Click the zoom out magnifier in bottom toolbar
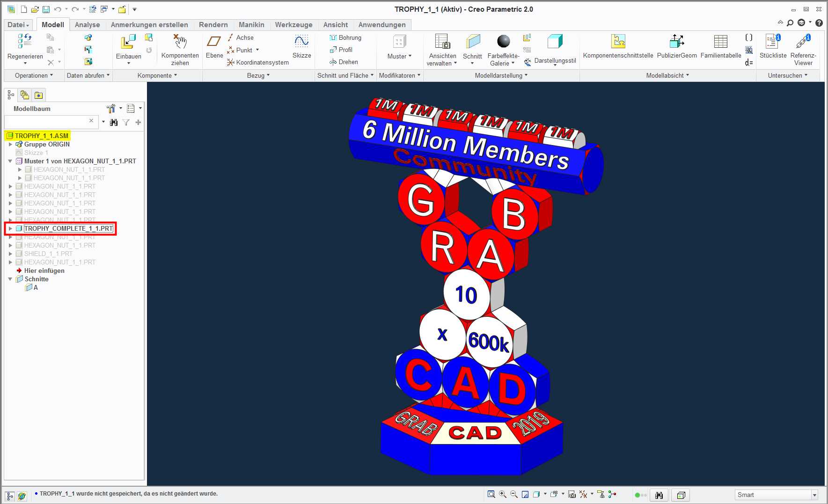The image size is (828, 504). [x=514, y=494]
